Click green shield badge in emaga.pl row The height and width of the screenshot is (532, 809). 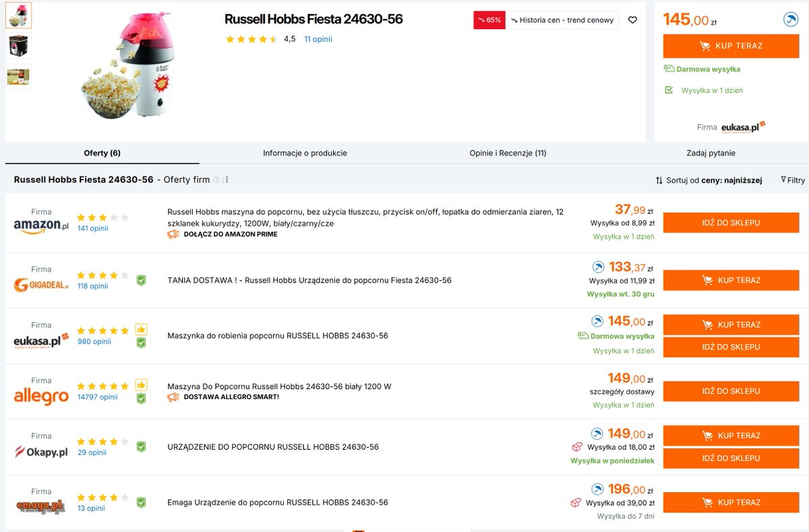pyautogui.click(x=141, y=502)
